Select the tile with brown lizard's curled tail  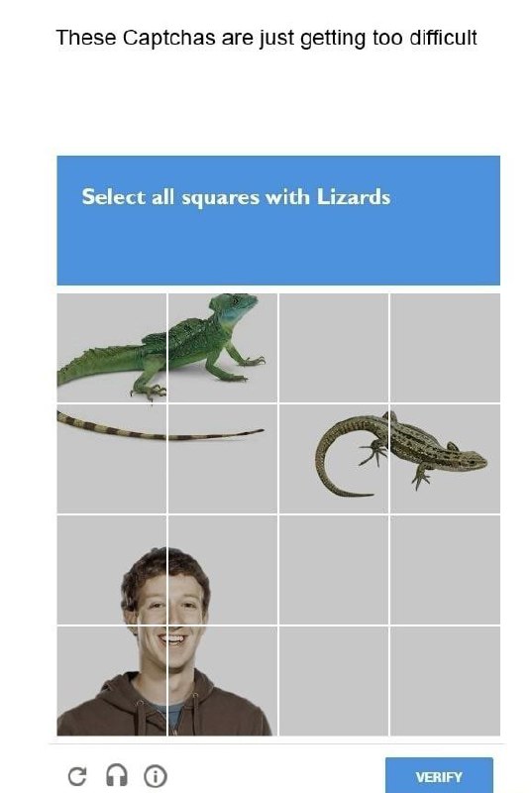coord(334,459)
